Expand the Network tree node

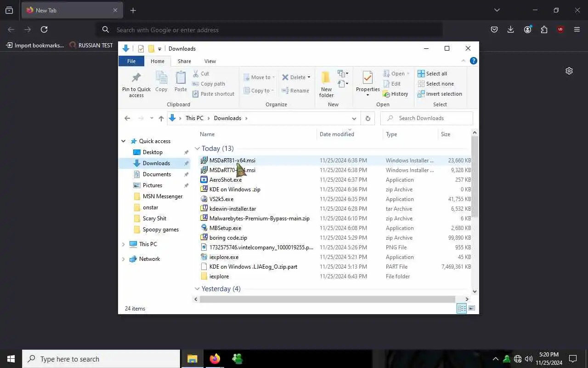(123, 259)
